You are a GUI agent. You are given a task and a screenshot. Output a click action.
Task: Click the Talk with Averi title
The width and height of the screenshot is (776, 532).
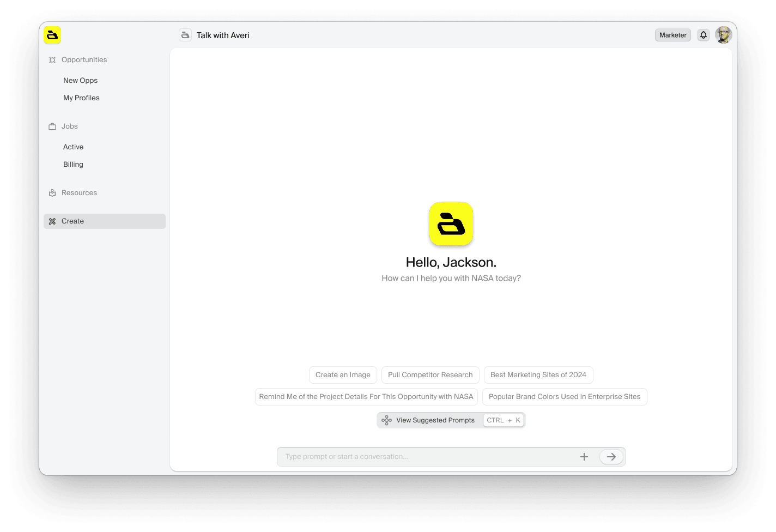[223, 35]
